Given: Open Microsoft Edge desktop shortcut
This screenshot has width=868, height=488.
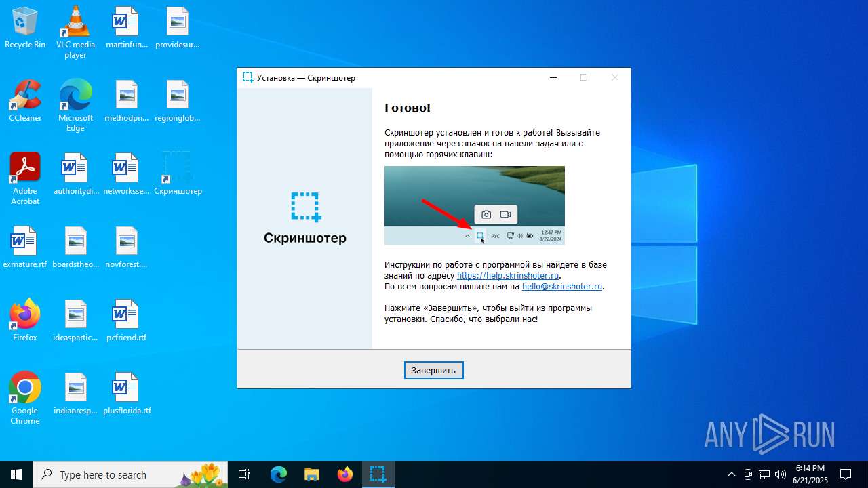Looking at the screenshot, I should click(75, 106).
